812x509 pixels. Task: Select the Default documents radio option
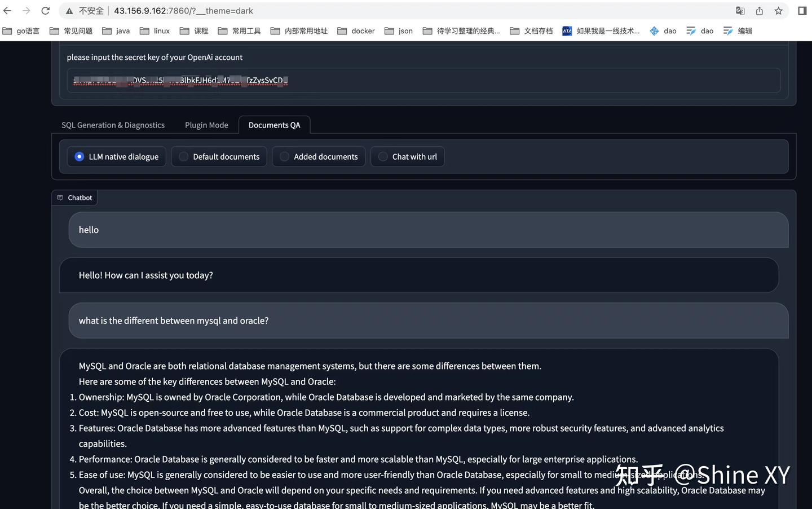pyautogui.click(x=219, y=157)
